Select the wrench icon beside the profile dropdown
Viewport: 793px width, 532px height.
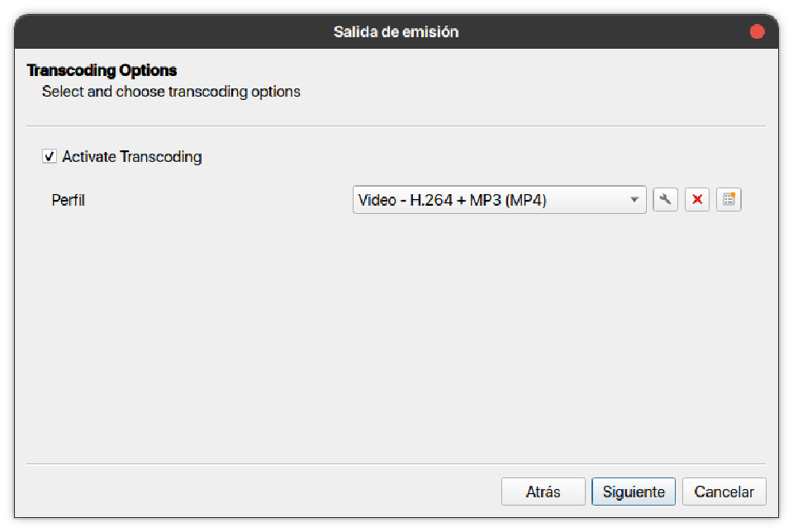click(x=666, y=199)
